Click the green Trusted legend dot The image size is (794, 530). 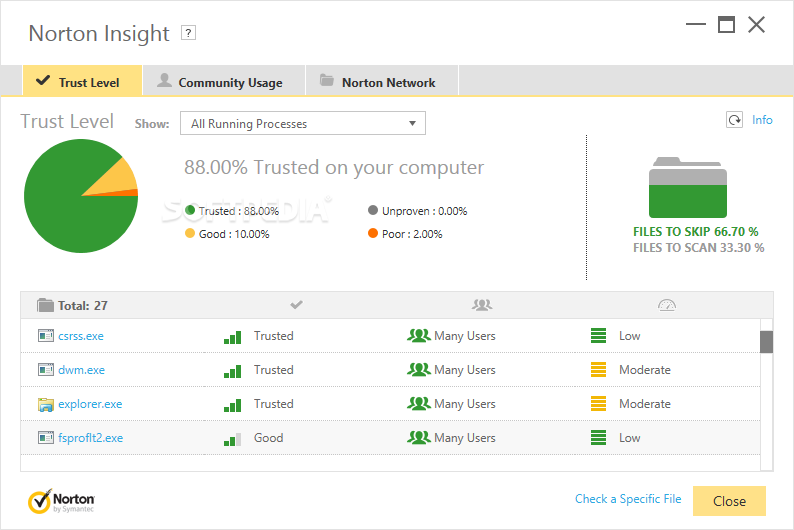click(190, 210)
